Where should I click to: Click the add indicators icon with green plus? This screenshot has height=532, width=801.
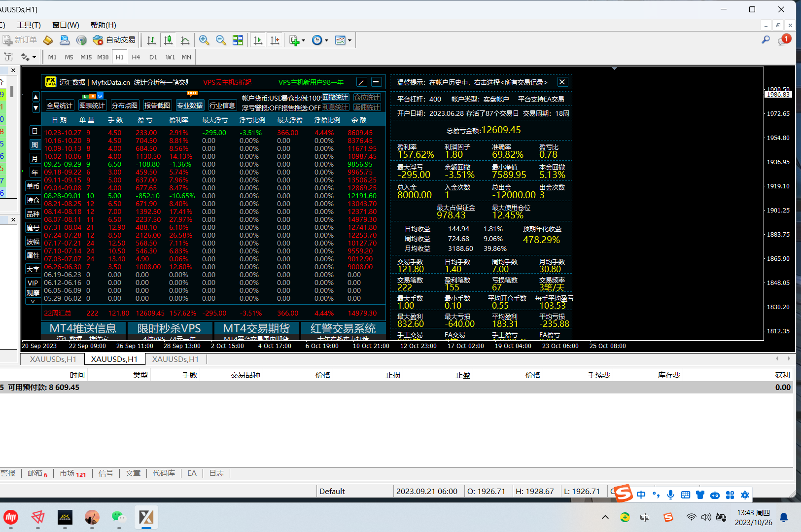294,40
